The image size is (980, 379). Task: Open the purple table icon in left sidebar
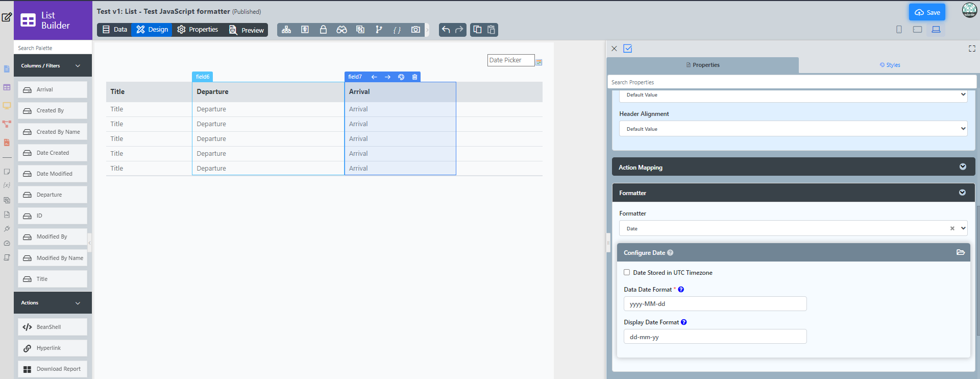click(x=7, y=87)
